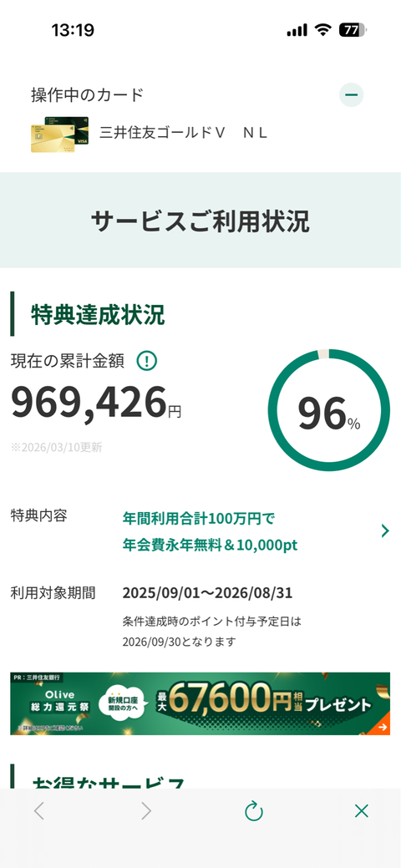This screenshot has width=401, height=868.
Task: Tap the orange arrow on Olive banner
Action: [381, 727]
